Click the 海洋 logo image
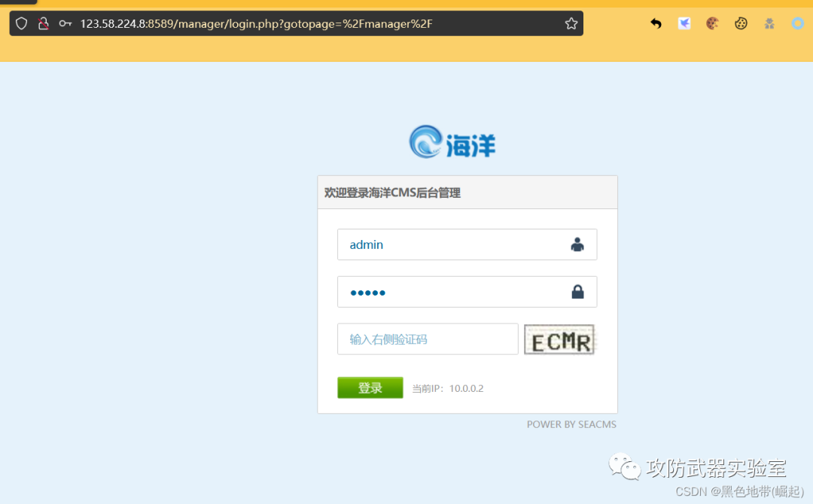813x504 pixels. (452, 142)
